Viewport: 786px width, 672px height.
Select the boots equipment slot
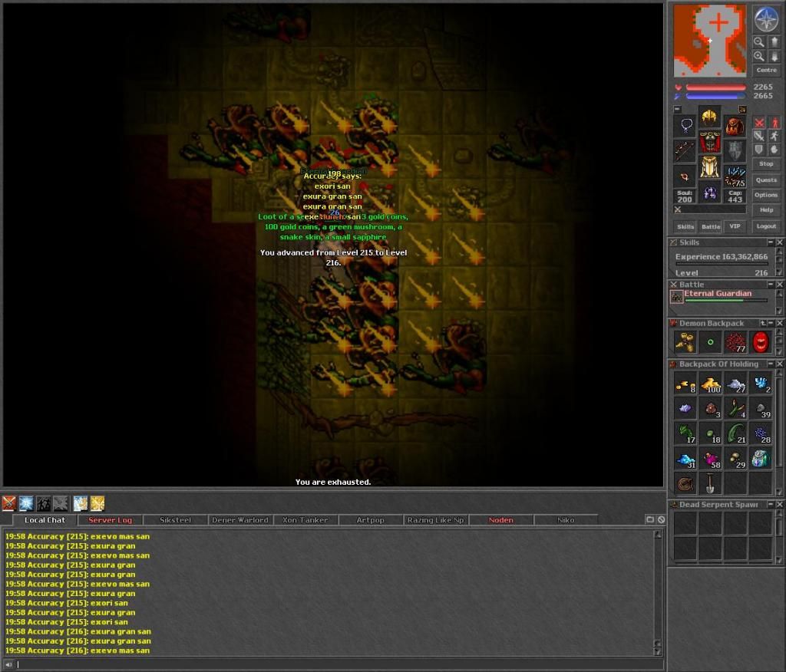(710, 193)
